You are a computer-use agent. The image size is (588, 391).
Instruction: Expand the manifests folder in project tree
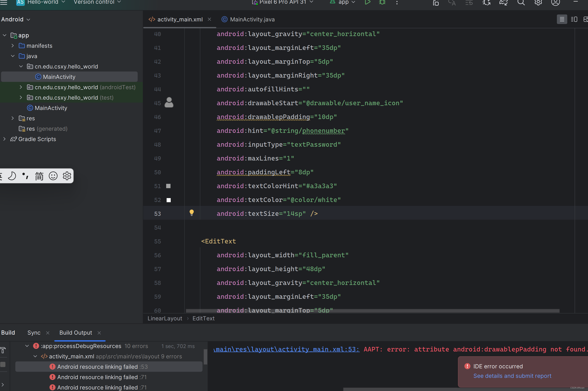point(13,46)
